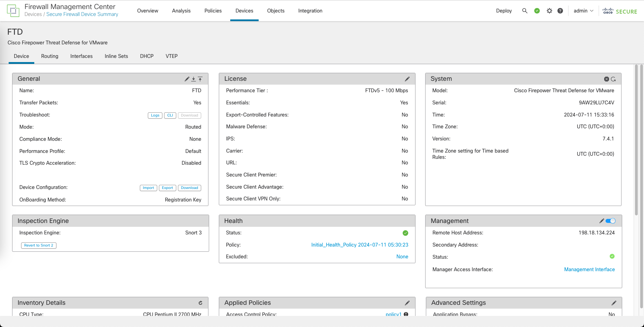Image resolution: width=644 pixels, height=327 pixels.
Task: Refresh the Inventory Details panel
Action: [x=200, y=303]
